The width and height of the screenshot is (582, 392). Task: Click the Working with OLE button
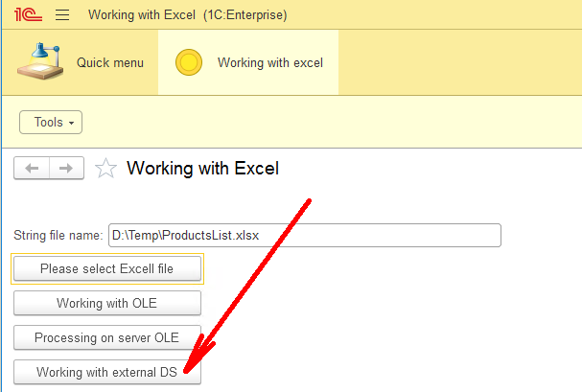(x=107, y=303)
